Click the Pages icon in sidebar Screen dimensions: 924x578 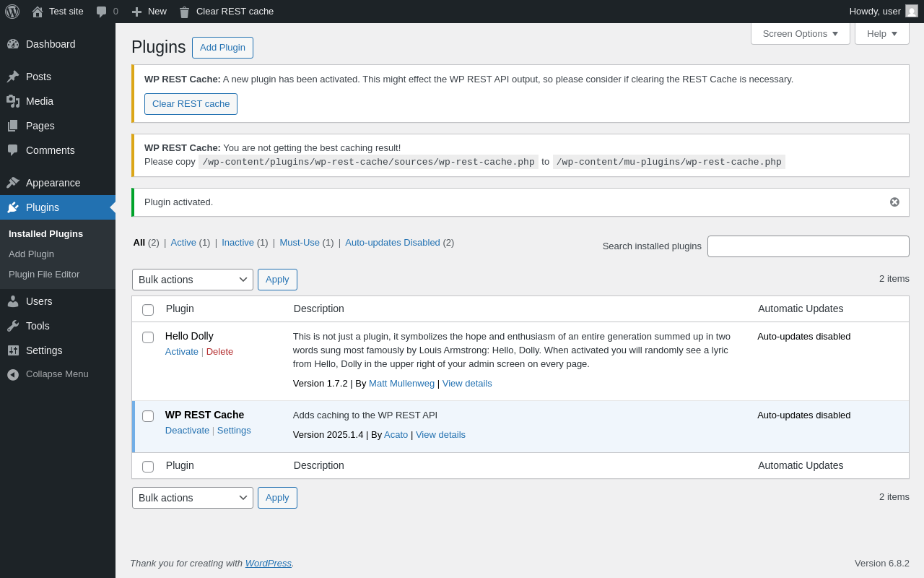[13, 126]
